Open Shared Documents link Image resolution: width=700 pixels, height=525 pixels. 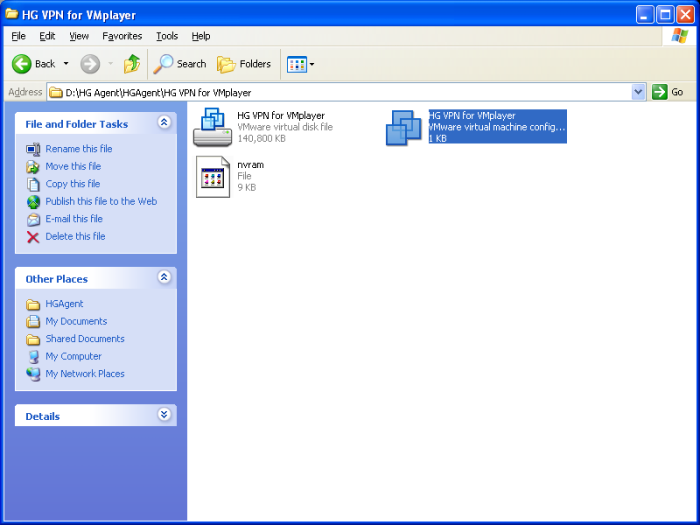click(85, 338)
